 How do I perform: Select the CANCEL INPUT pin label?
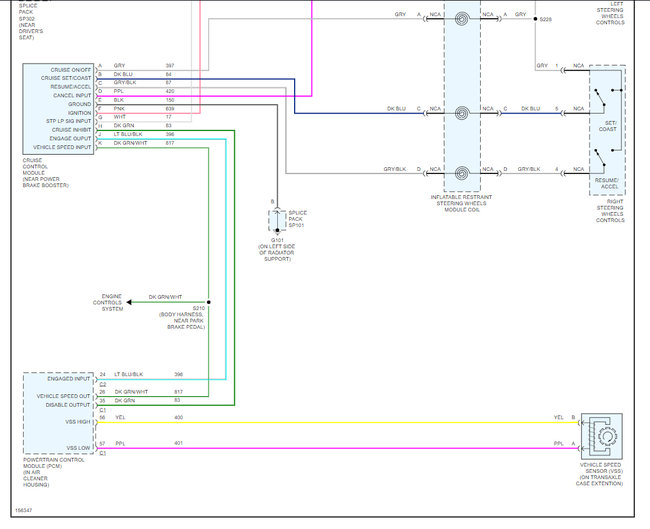(72, 95)
